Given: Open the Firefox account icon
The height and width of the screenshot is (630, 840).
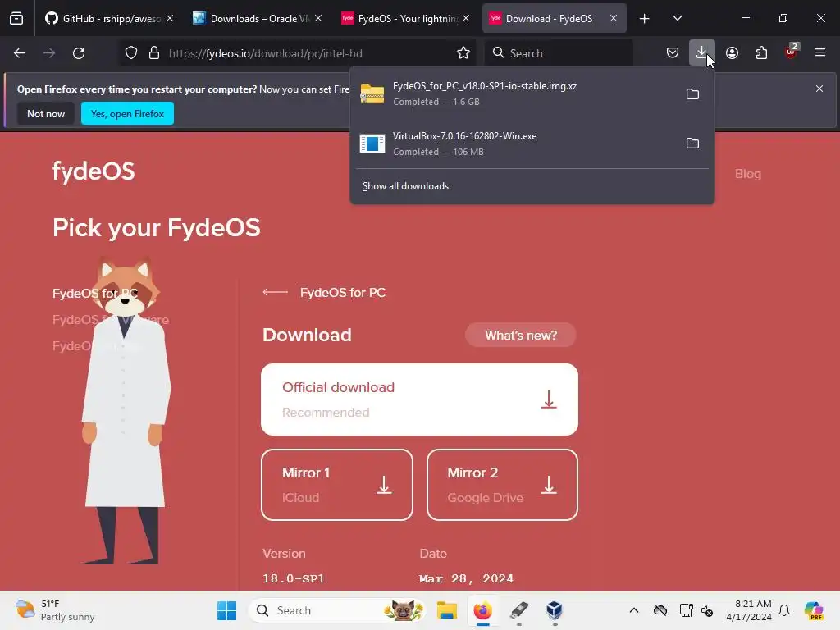Looking at the screenshot, I should click(732, 53).
